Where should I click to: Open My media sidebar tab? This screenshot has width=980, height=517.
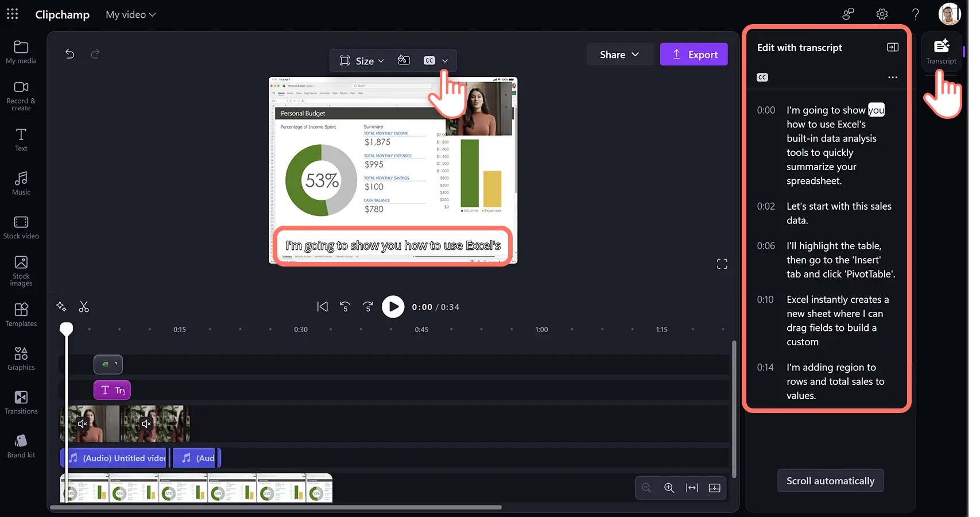[x=21, y=52]
